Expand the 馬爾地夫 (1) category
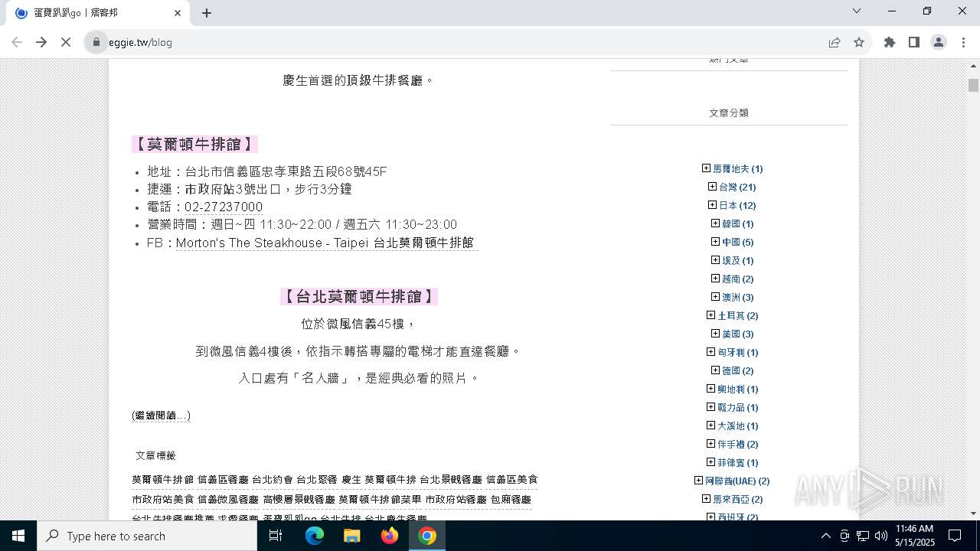The width and height of the screenshot is (980, 551). point(706,168)
